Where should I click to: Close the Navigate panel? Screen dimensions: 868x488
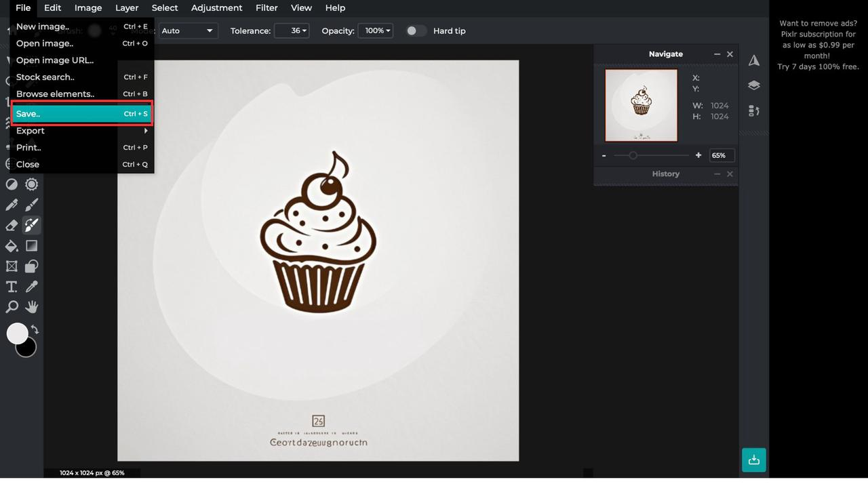coord(730,54)
